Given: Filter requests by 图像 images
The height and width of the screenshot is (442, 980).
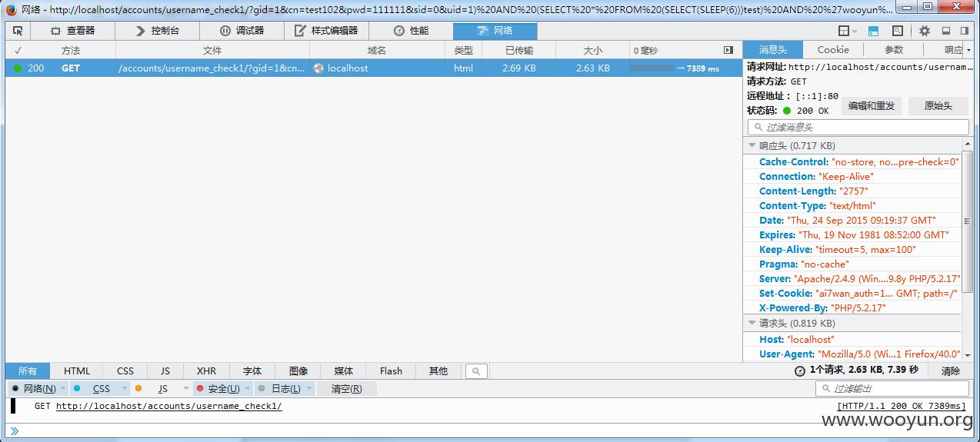Looking at the screenshot, I should (x=298, y=371).
